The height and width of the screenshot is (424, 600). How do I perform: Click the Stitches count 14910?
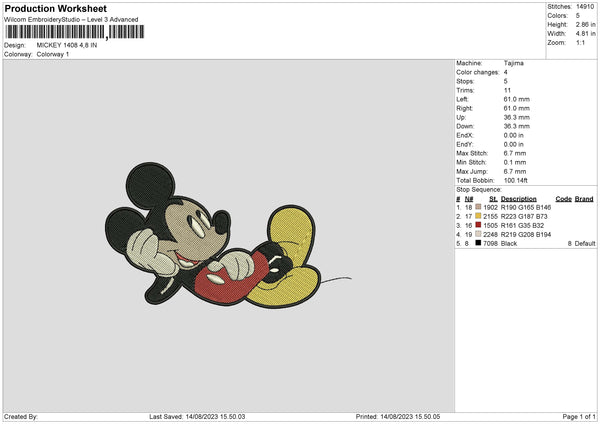tap(585, 7)
